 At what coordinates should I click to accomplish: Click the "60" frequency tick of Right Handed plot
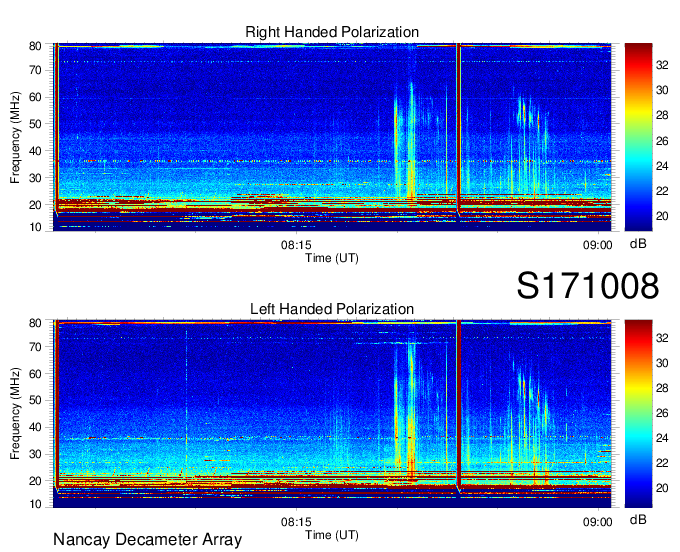click(x=35, y=97)
